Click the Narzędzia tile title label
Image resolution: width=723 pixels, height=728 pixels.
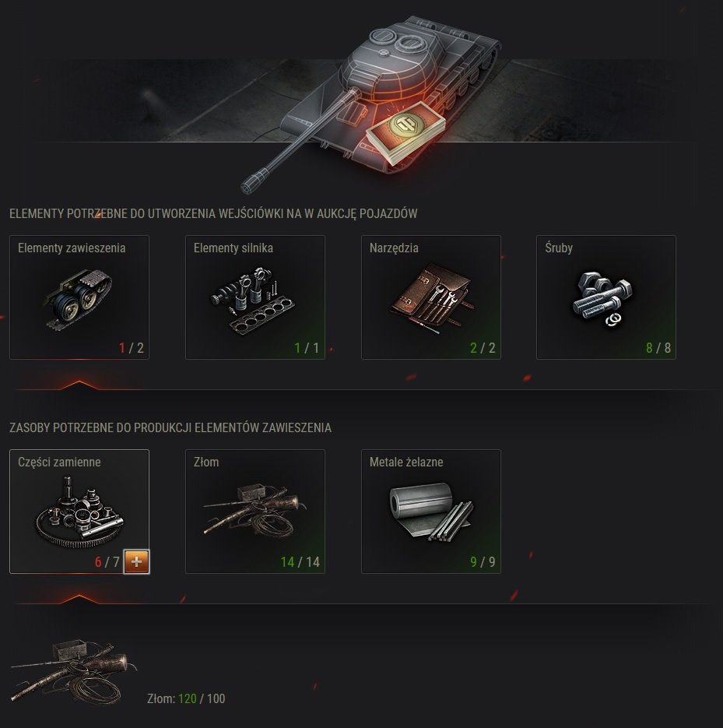click(x=394, y=248)
